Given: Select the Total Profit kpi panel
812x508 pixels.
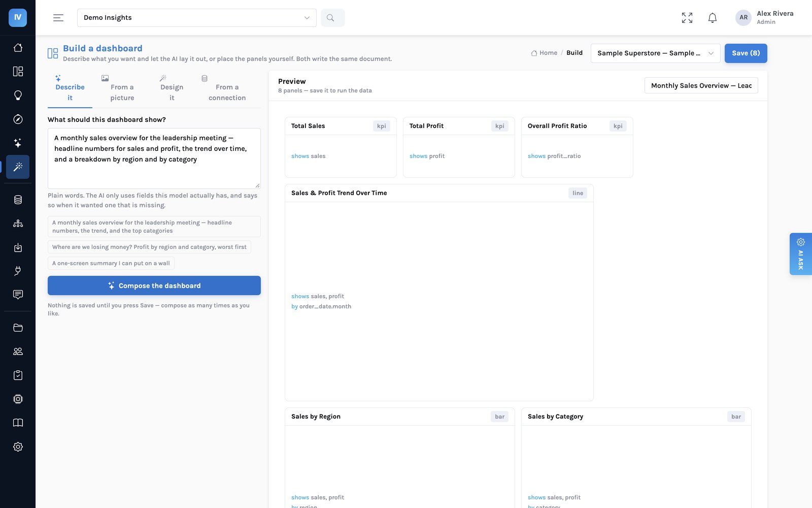Looking at the screenshot, I should pos(459,147).
